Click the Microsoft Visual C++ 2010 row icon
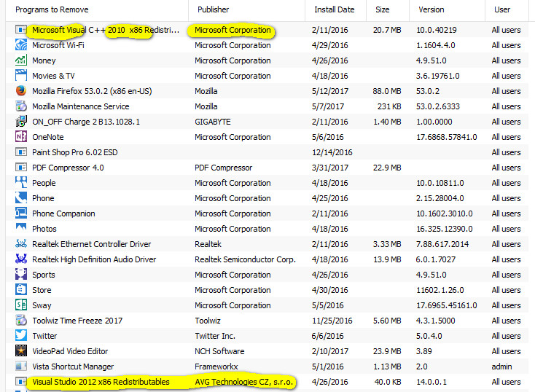This screenshot has height=392, width=535. (21, 30)
